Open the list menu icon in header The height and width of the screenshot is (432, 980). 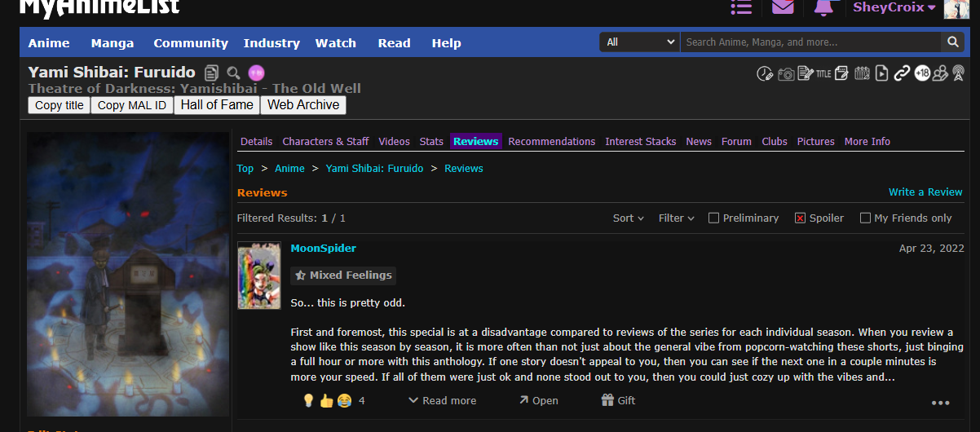click(x=741, y=7)
